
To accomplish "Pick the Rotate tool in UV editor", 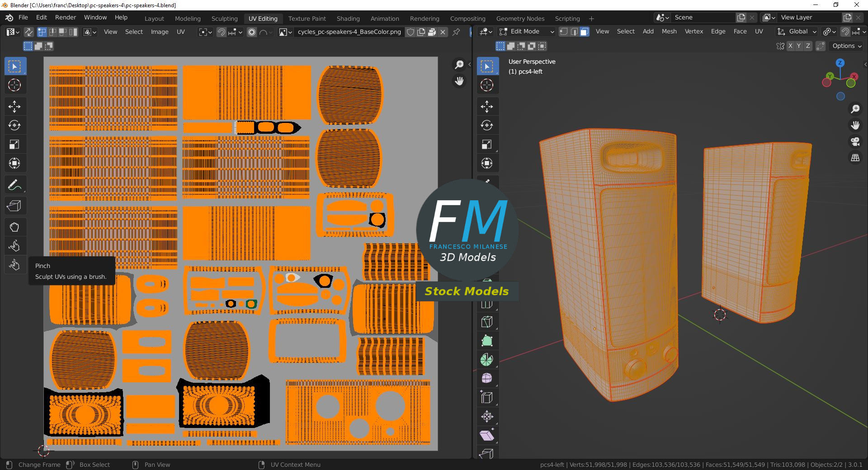I will coord(14,126).
